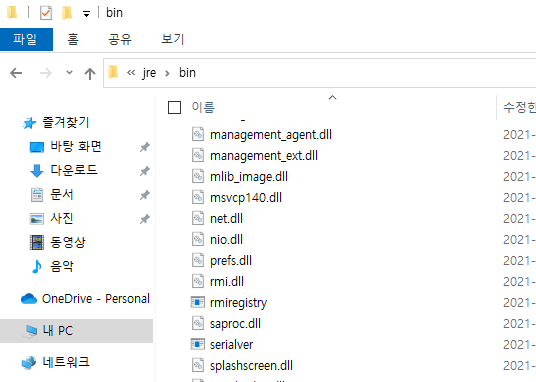Click the OneDrive cloud icon
536x382 pixels.
coord(29,299)
